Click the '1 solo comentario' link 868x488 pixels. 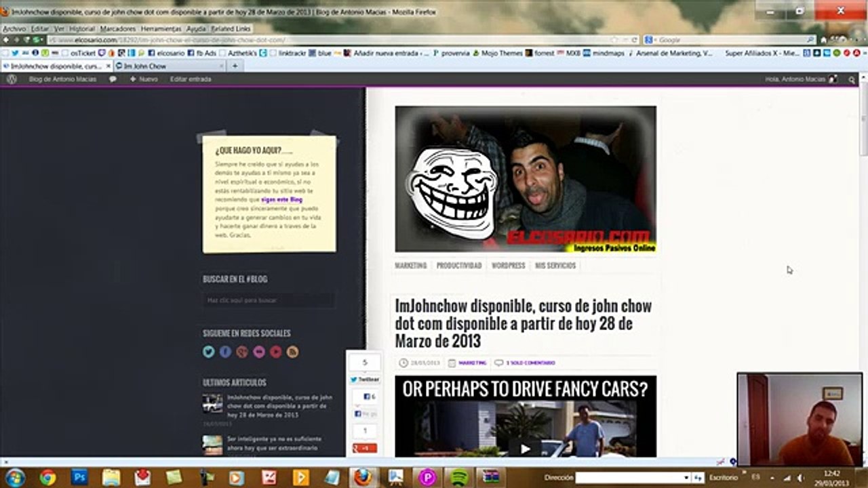pos(530,363)
